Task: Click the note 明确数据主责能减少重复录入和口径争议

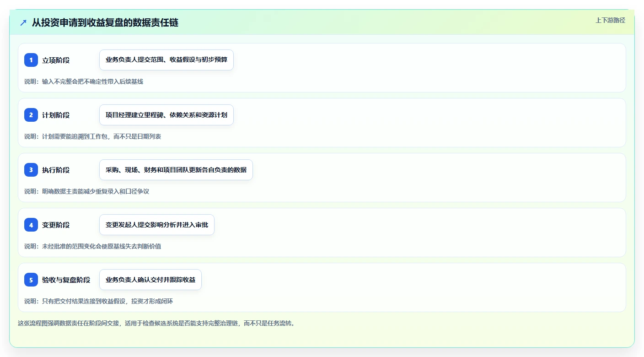Action: click(96, 191)
